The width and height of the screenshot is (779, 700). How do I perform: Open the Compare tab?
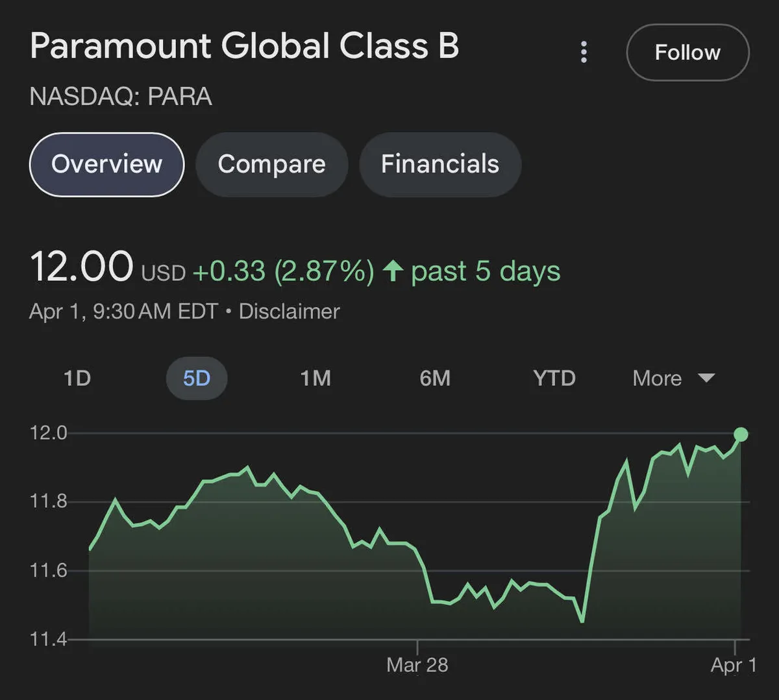[271, 164]
